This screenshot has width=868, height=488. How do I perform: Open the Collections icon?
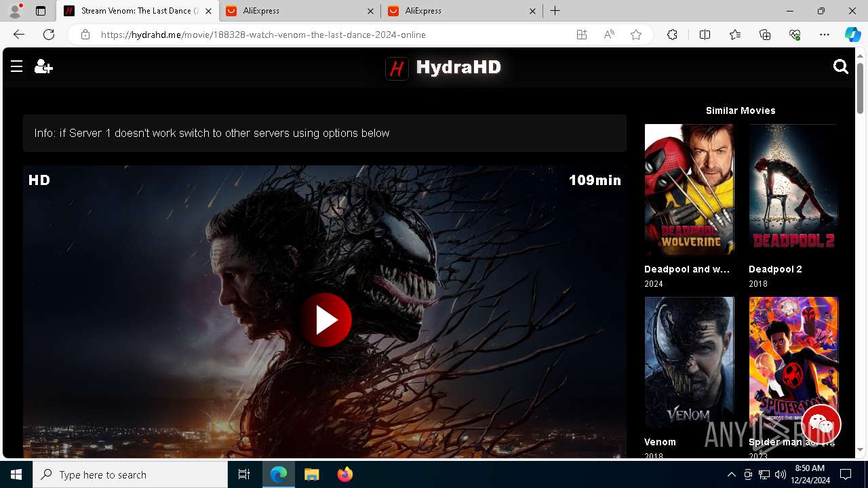click(765, 35)
